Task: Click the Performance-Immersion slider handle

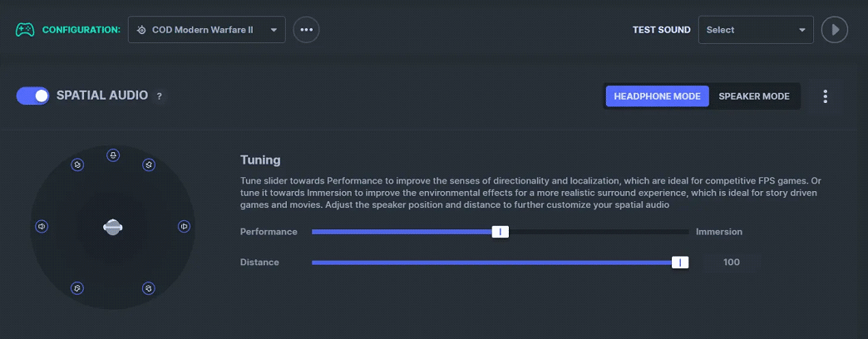Action: (x=501, y=232)
